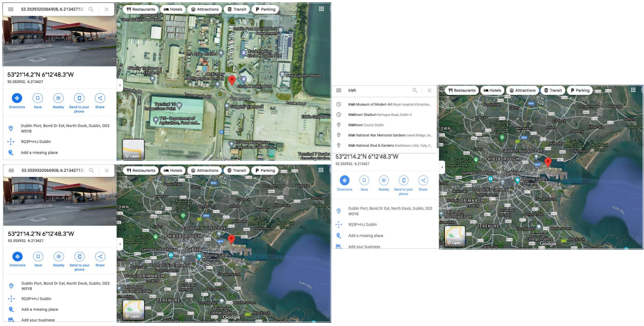Open Layers on the bottom-left city map
The height and width of the screenshot is (326, 644).
tap(134, 309)
